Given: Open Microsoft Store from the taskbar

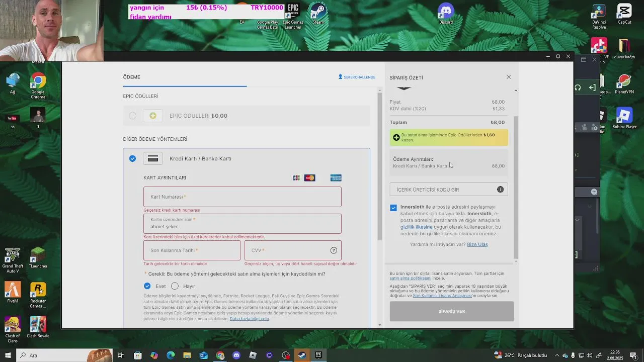Looking at the screenshot, I should point(138,355).
